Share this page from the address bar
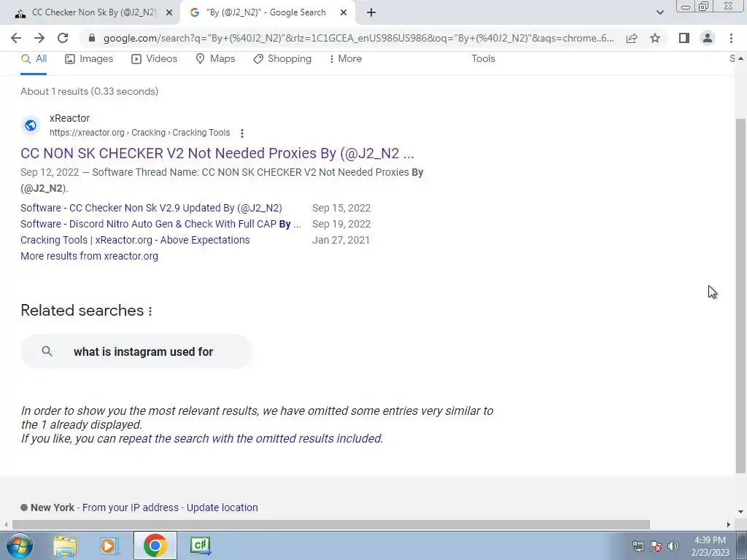 [632, 38]
